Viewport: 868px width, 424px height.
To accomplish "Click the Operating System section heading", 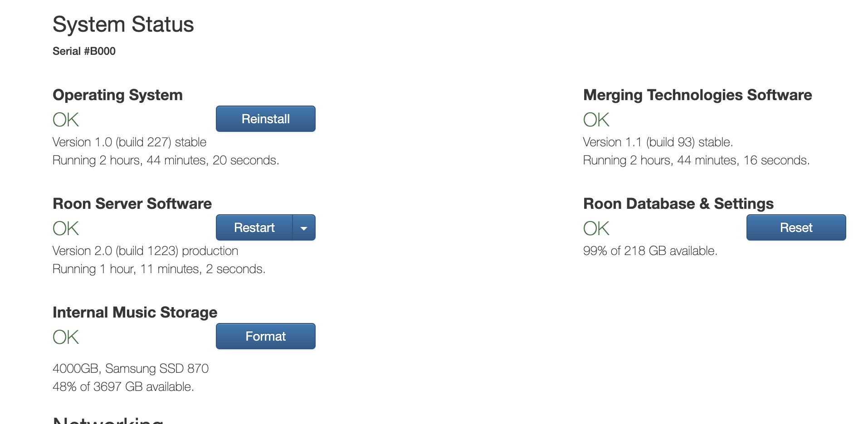I will pyautogui.click(x=117, y=95).
